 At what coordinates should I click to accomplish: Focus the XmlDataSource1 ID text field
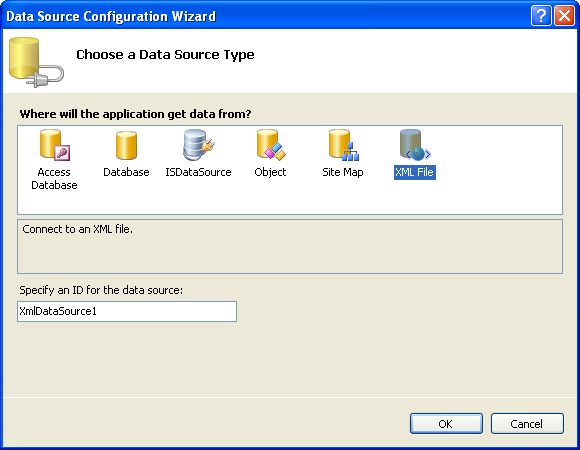(127, 311)
